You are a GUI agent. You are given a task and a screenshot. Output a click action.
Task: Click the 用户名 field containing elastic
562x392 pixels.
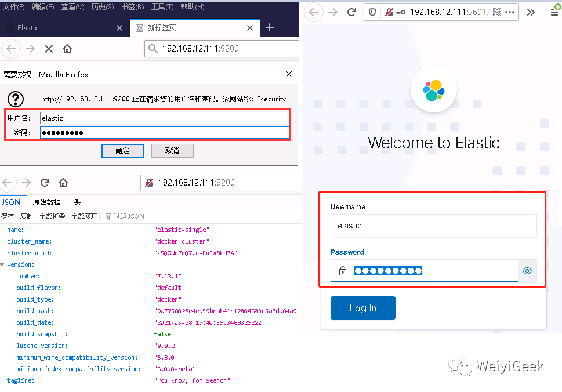[165, 118]
